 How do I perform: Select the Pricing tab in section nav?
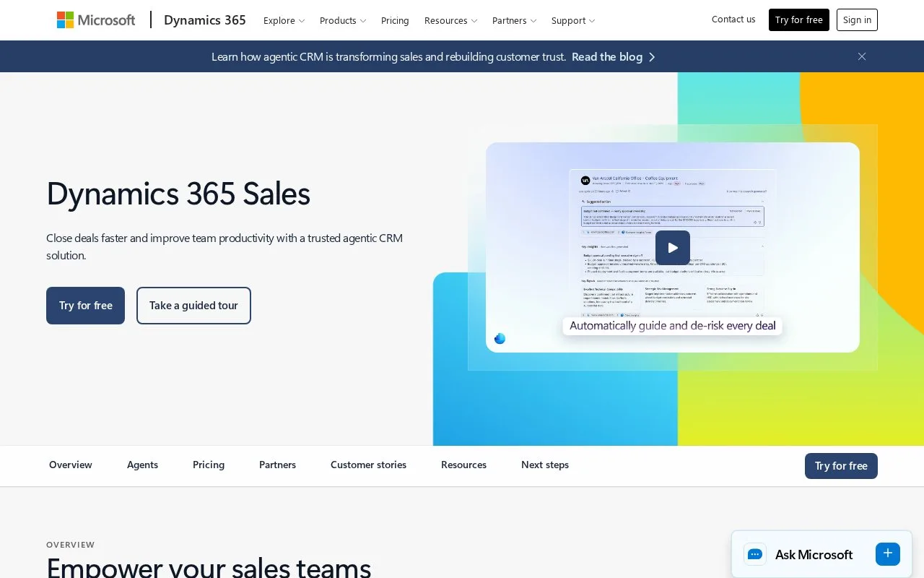[x=209, y=465]
